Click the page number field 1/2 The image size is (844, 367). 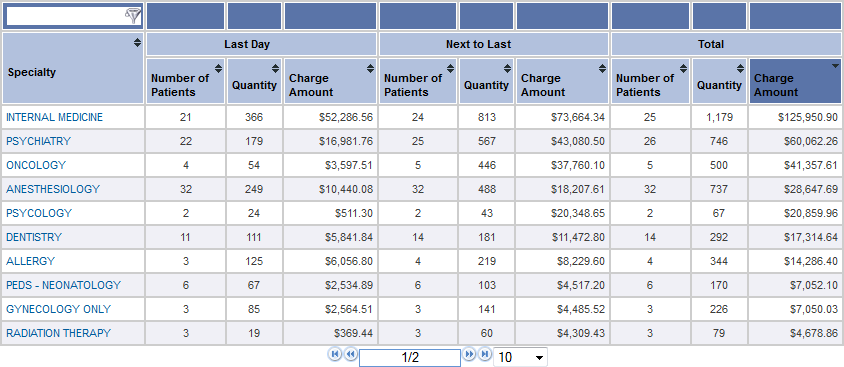[410, 357]
